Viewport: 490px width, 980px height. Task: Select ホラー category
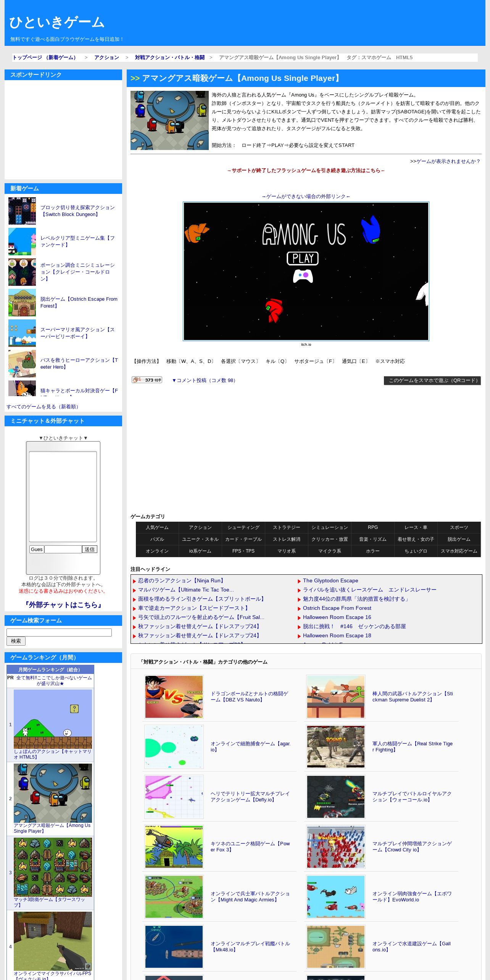coord(373,551)
